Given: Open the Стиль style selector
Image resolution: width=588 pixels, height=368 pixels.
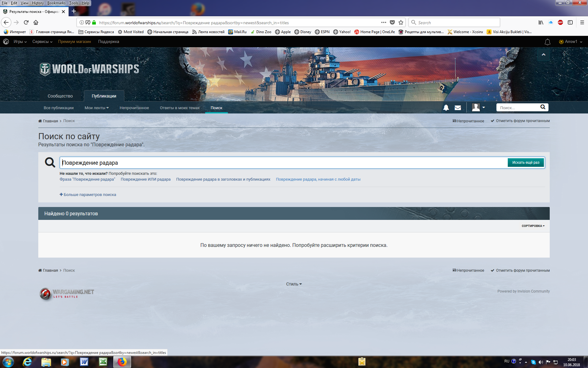Looking at the screenshot, I should pos(294,284).
